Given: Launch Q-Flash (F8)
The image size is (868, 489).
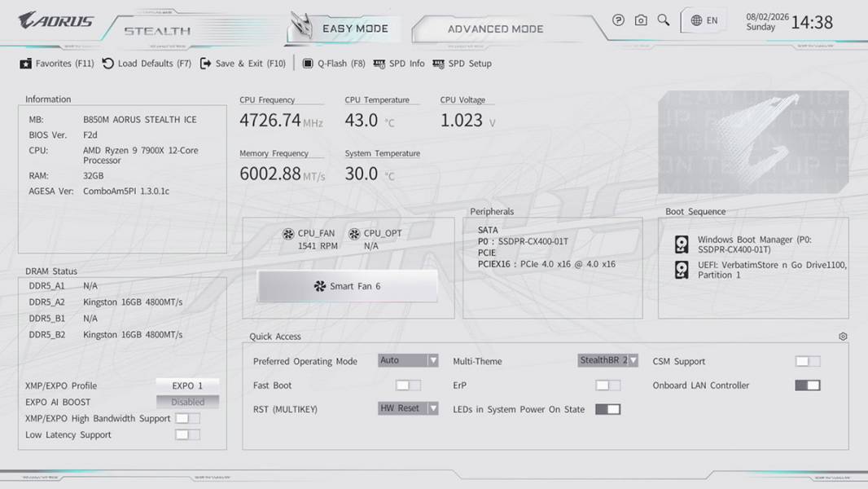Looking at the screenshot, I should pos(334,64).
